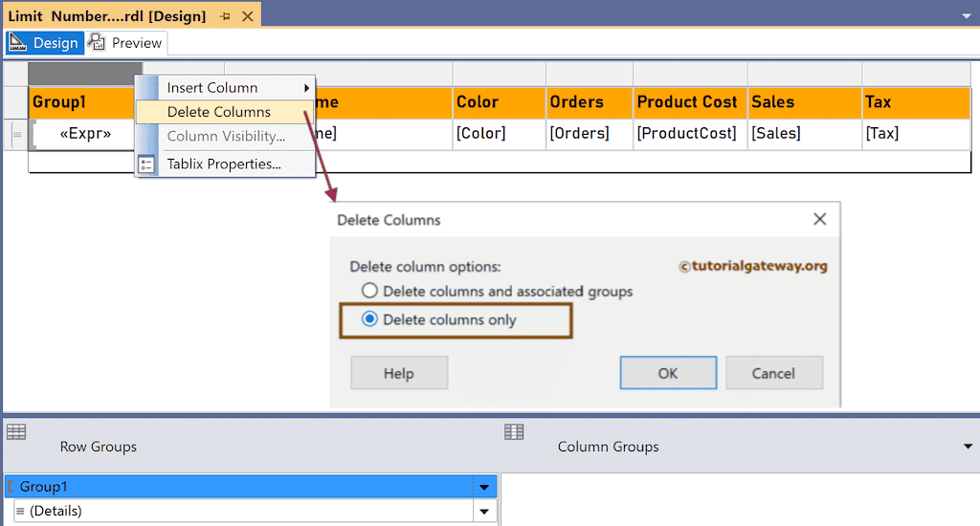Viewport: 980px width, 526px height.
Task: Select the Tax header cell
Action: point(916,102)
